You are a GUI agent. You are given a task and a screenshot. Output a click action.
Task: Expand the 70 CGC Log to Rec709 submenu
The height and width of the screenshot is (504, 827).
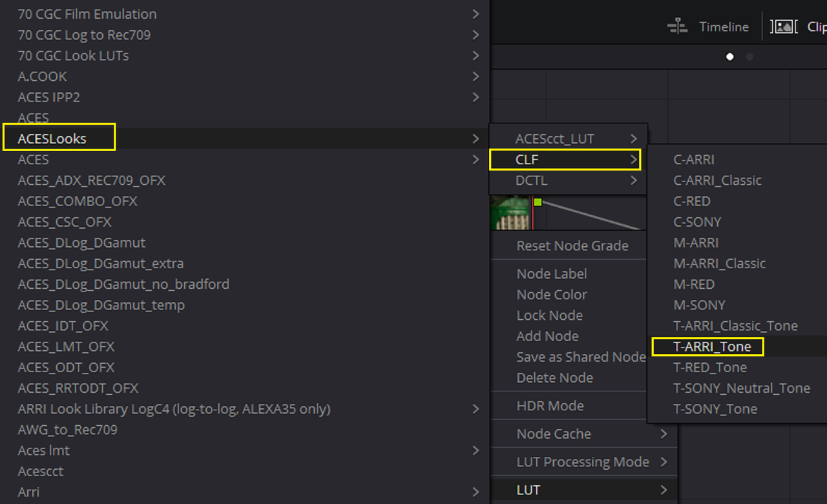(x=244, y=34)
